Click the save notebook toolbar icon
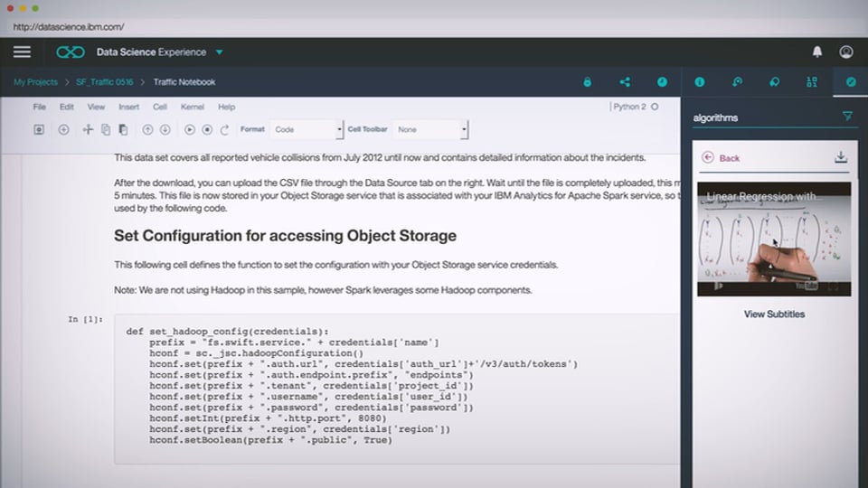The height and width of the screenshot is (488, 868). click(x=39, y=130)
